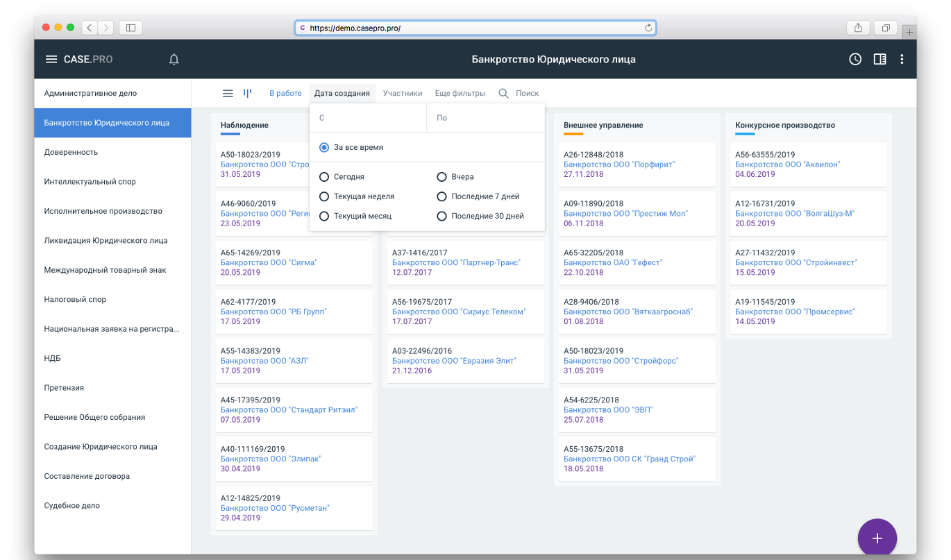Open the "Участники" filter dropdown

click(403, 94)
